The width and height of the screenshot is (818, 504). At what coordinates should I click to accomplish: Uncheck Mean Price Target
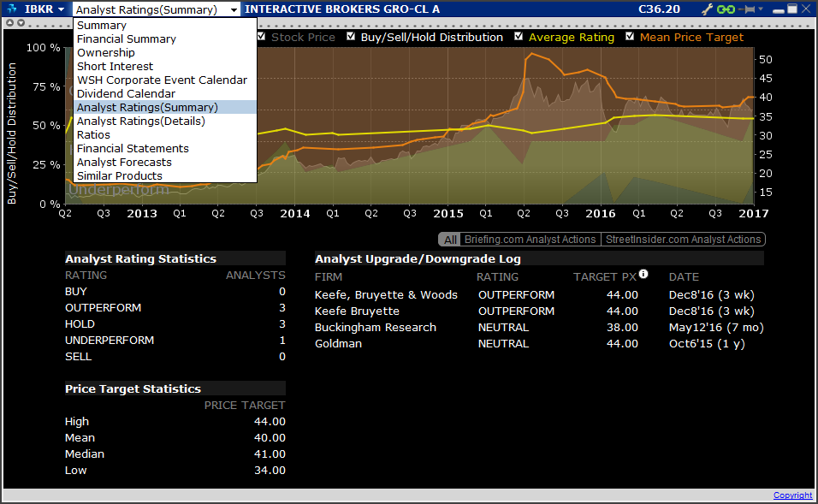click(631, 37)
